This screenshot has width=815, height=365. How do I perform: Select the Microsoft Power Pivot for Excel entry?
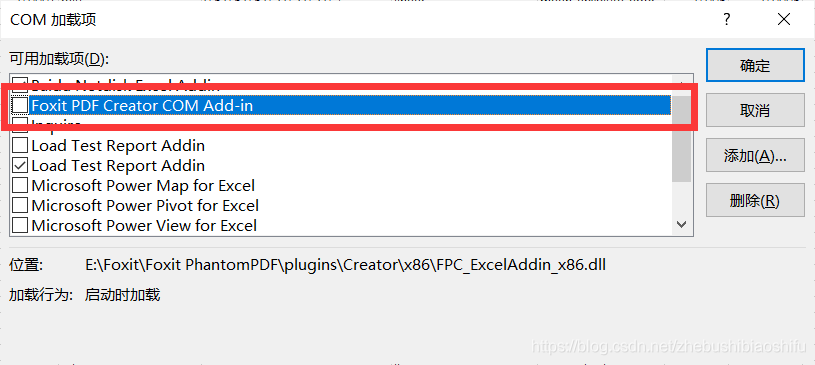145,205
